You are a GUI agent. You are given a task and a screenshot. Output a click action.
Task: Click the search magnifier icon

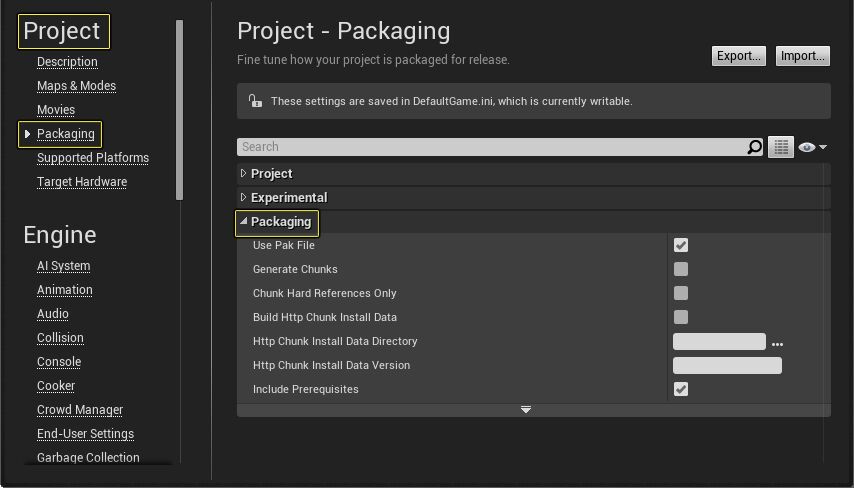755,147
